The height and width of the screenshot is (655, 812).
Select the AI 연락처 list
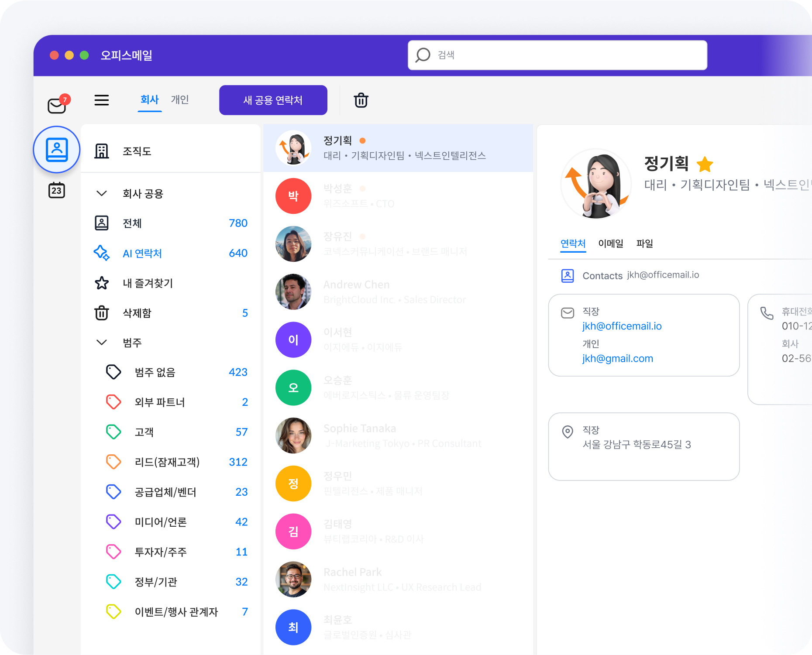tap(142, 254)
